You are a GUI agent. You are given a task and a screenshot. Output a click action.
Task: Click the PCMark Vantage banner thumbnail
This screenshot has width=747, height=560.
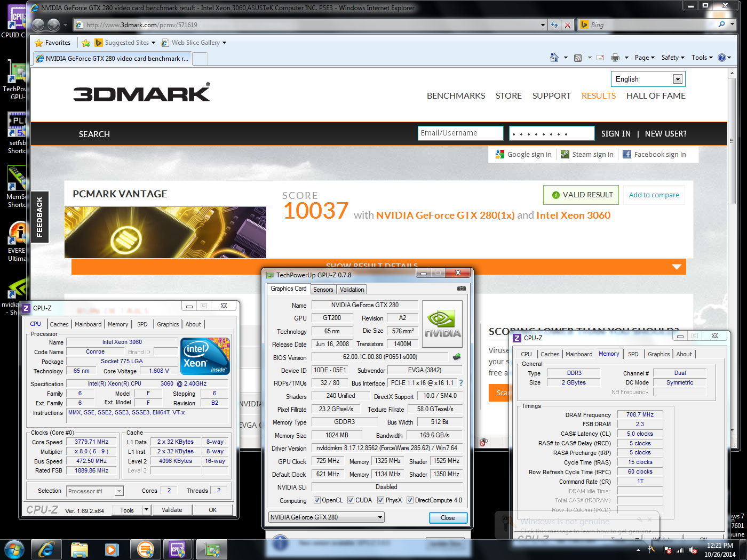[165, 233]
